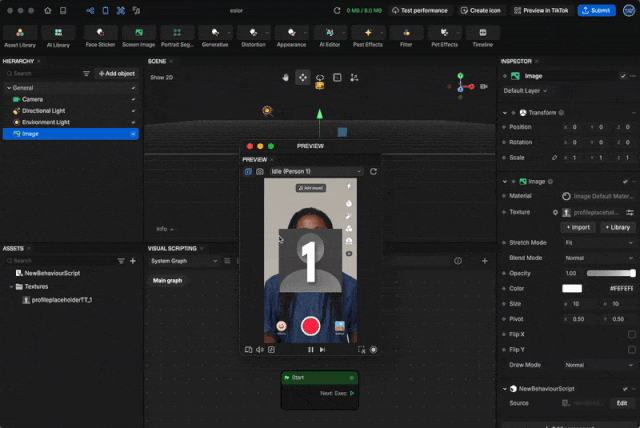Open the Portrait Segmentation tool
640x428 pixels.
click(177, 37)
